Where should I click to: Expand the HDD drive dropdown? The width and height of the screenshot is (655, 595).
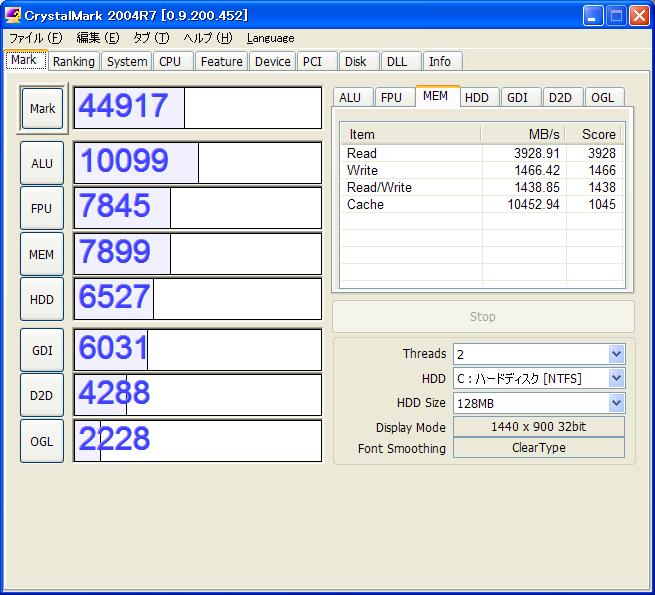click(617, 379)
